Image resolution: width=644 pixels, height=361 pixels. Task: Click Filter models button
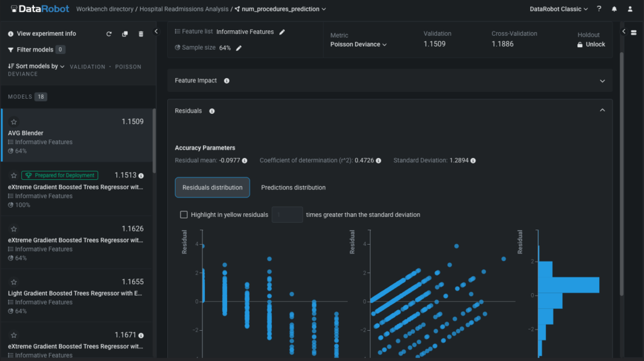pos(36,50)
